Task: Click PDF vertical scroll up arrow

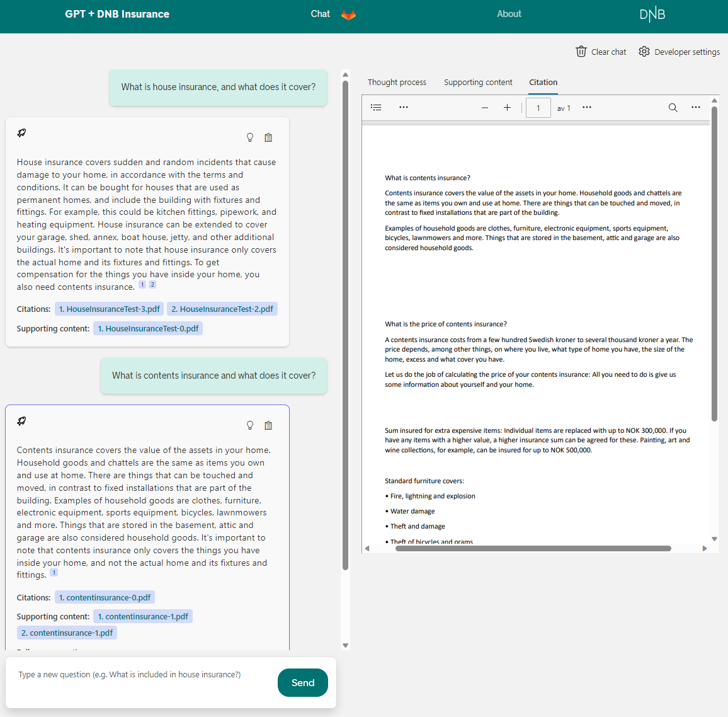Action: coord(715,100)
